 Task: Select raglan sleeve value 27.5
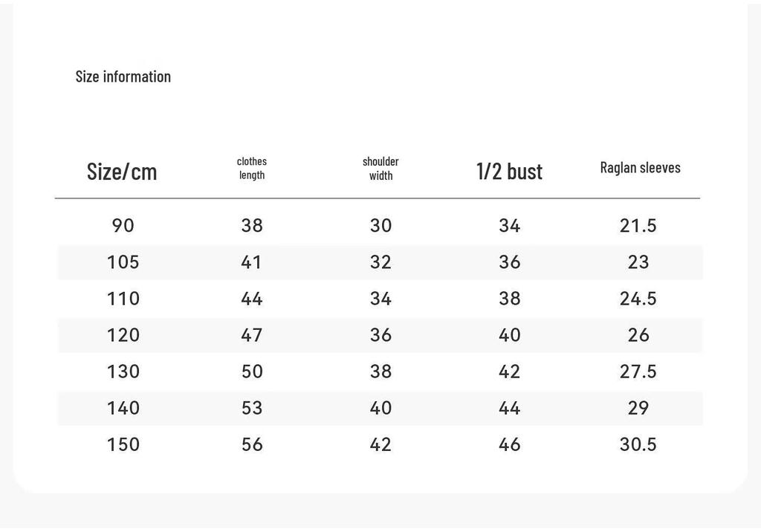[x=638, y=372]
